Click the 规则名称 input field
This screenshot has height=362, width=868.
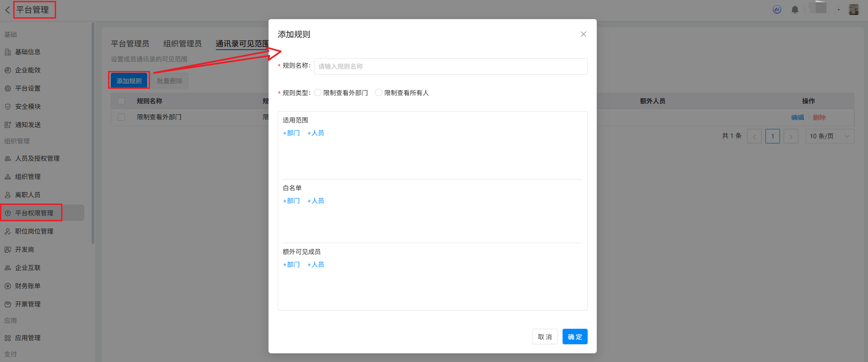[450, 66]
